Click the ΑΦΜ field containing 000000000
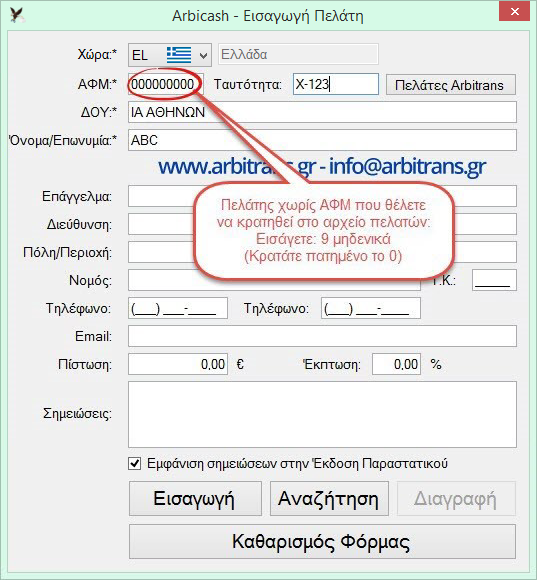Viewport: 537px width, 580px height. click(x=165, y=84)
